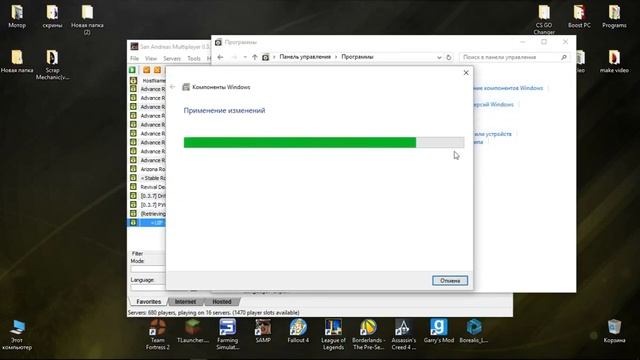Open the make video desktop icon
This screenshot has width=640, height=360.
pos(614,62)
